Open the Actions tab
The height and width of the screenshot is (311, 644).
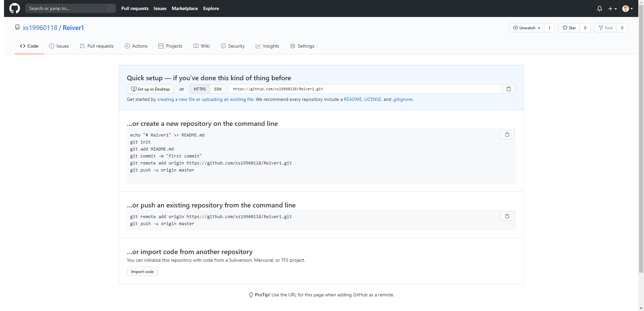tap(136, 46)
